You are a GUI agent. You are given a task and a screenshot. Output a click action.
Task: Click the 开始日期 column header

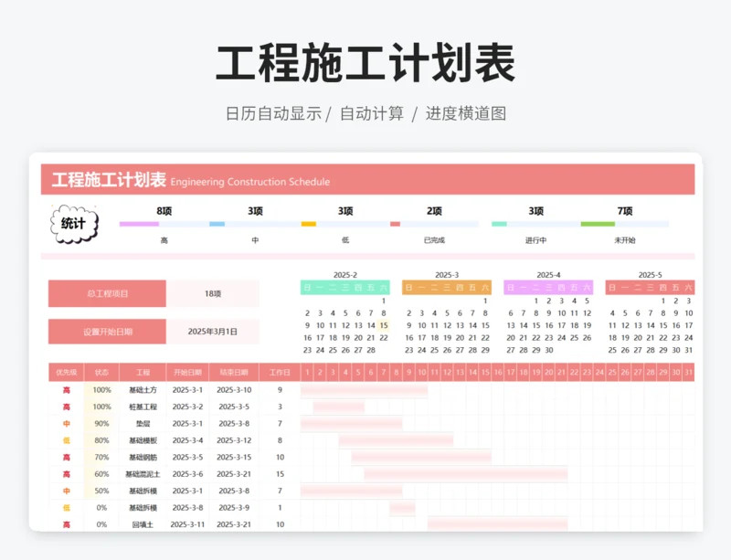(x=187, y=372)
